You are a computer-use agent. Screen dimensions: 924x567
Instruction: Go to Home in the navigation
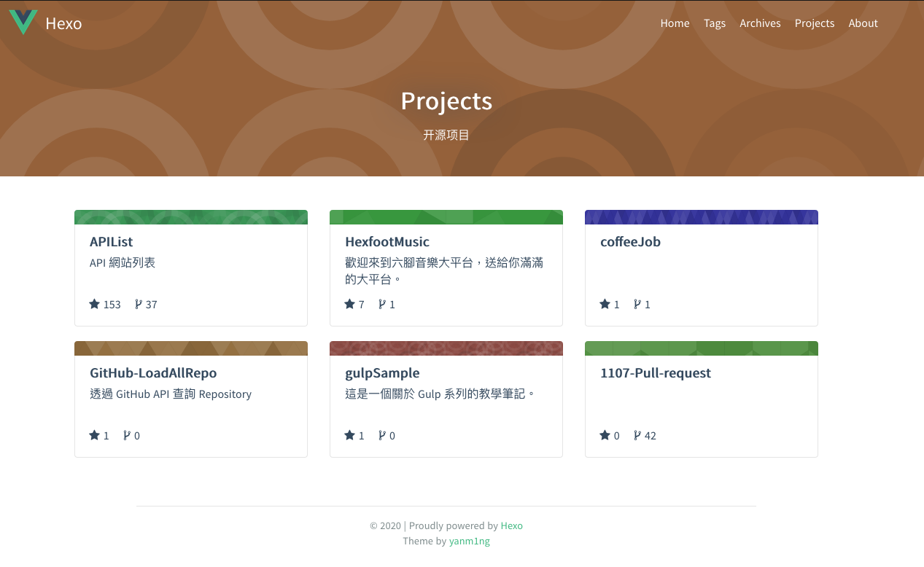pyautogui.click(x=675, y=23)
